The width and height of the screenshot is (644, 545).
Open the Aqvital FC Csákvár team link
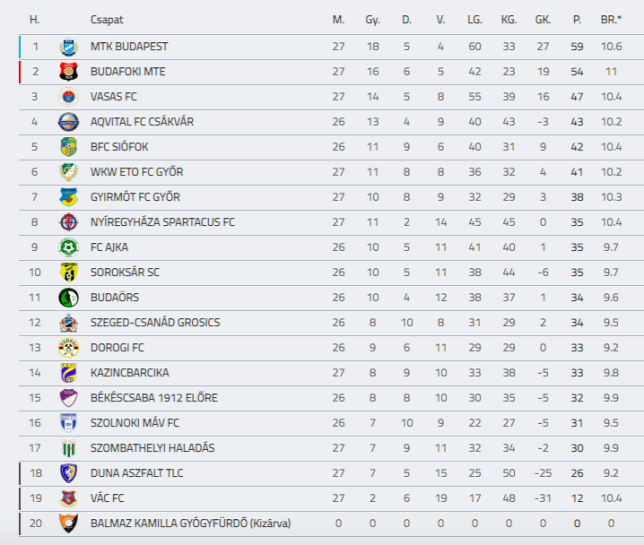(x=142, y=122)
